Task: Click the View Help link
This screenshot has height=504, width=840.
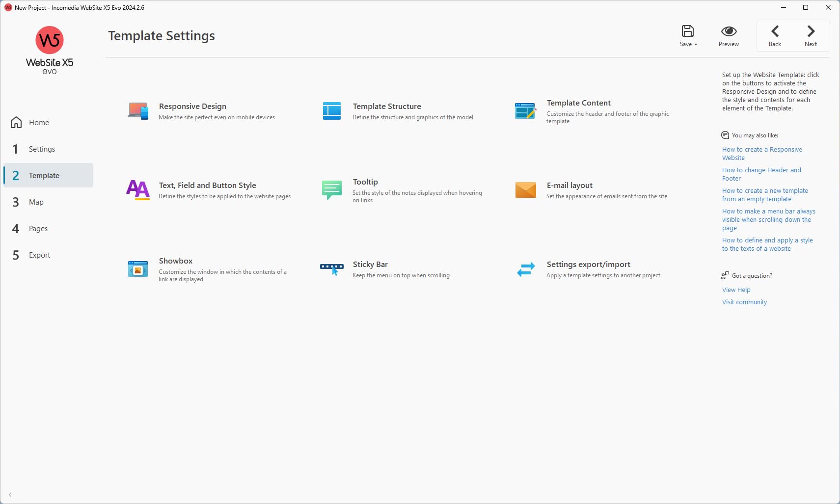Action: pyautogui.click(x=736, y=290)
